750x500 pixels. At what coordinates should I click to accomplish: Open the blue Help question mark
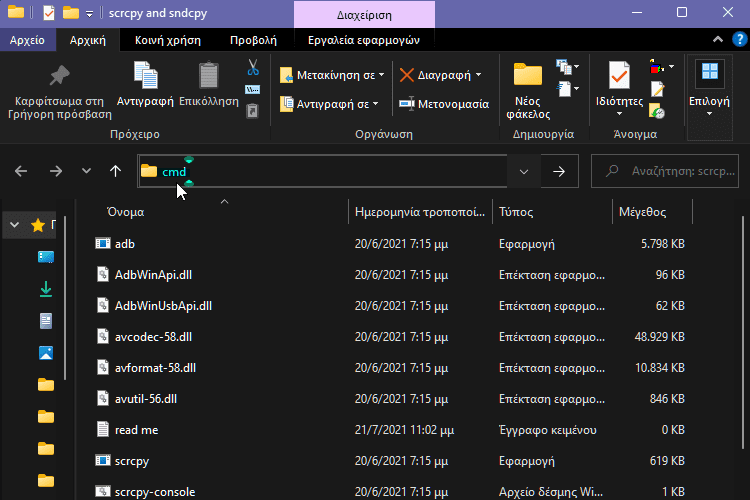(x=739, y=39)
